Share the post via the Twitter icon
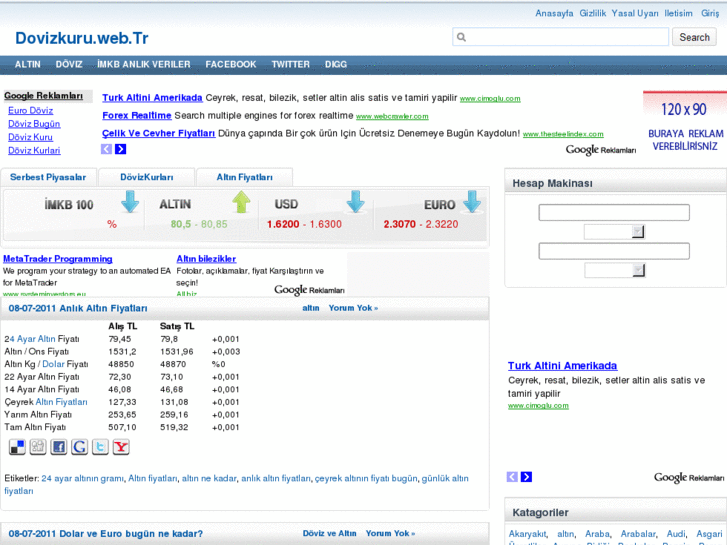This screenshot has width=727, height=545. [x=100, y=447]
